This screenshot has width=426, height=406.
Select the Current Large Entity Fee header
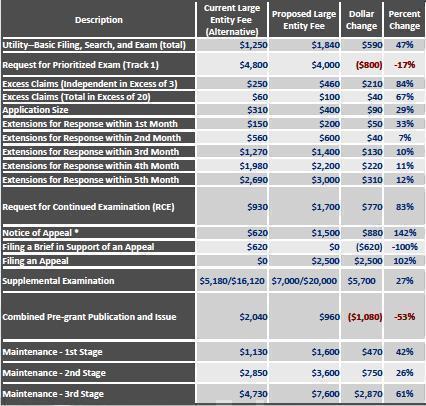point(232,20)
